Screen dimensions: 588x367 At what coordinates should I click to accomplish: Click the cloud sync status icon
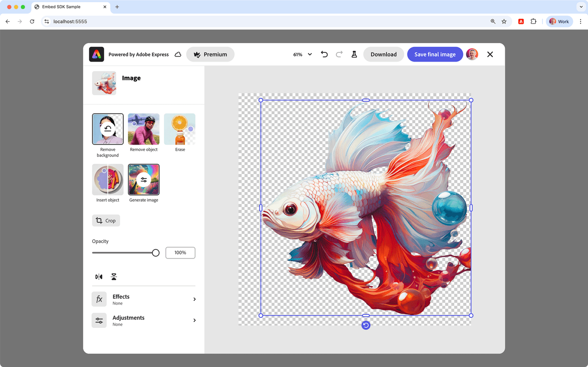tap(178, 54)
